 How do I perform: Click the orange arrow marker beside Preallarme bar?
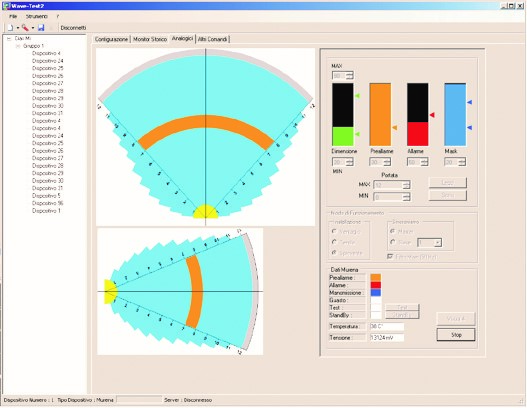click(395, 128)
